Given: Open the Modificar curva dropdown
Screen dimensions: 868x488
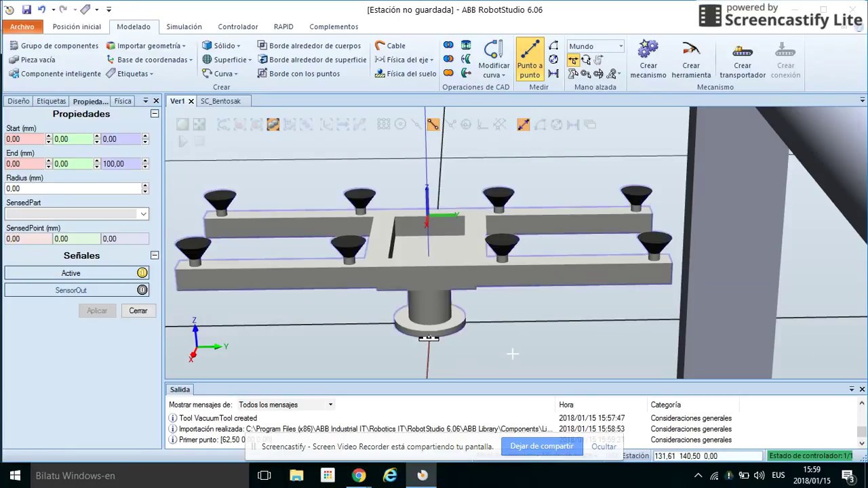Looking at the screenshot, I should 494,60.
